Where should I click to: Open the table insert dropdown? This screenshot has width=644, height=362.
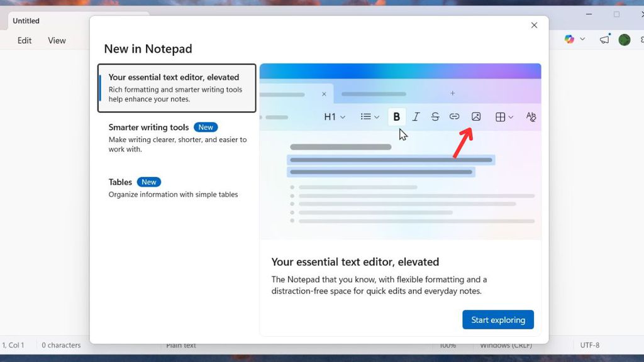[x=504, y=117]
